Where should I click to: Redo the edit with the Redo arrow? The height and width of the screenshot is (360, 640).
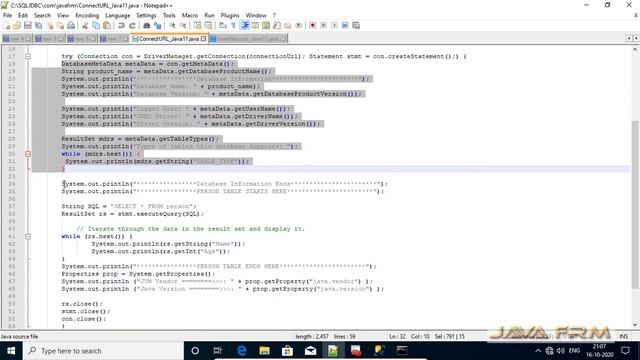(x=132, y=25)
